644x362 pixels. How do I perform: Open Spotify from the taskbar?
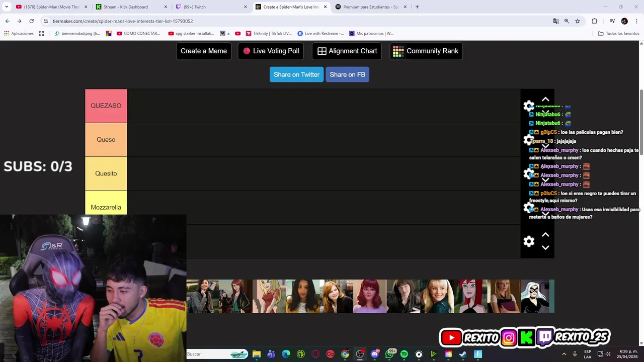tap(404, 354)
